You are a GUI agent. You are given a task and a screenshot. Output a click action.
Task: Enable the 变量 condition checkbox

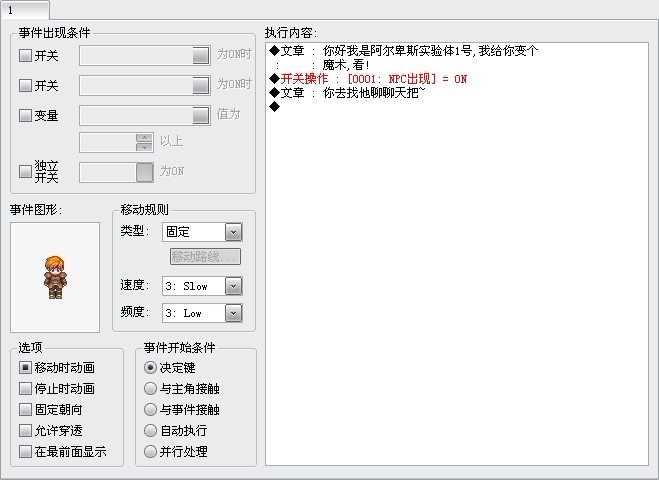[25, 115]
